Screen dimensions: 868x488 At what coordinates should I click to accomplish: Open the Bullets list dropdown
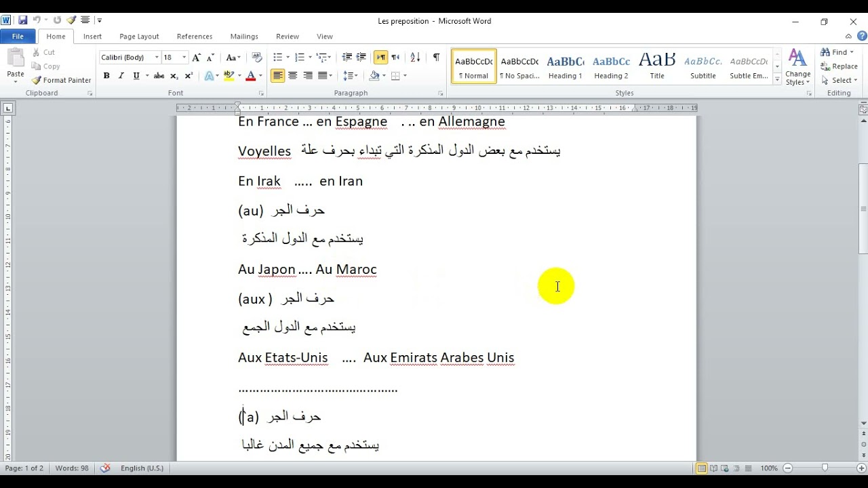(x=288, y=58)
